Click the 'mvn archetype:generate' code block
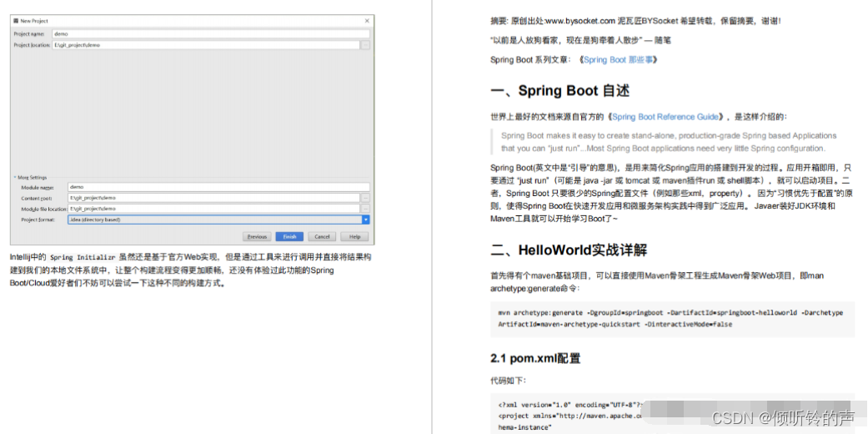The image size is (868, 434). (x=673, y=319)
